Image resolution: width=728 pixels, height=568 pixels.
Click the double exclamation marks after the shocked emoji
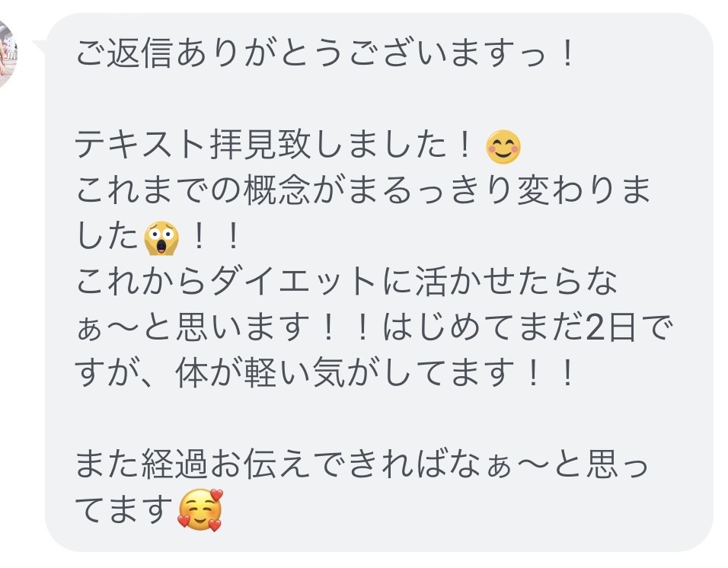click(x=216, y=237)
